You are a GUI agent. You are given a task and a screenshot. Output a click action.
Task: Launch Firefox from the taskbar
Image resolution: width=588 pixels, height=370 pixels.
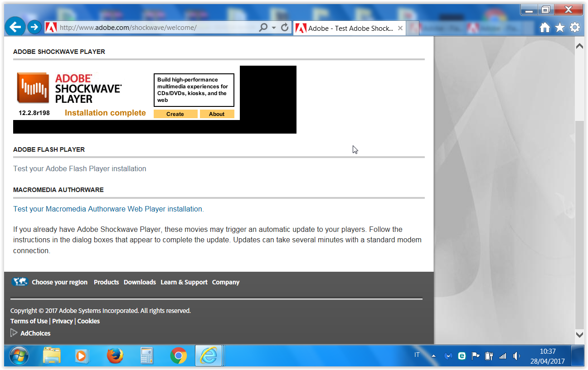[115, 356]
